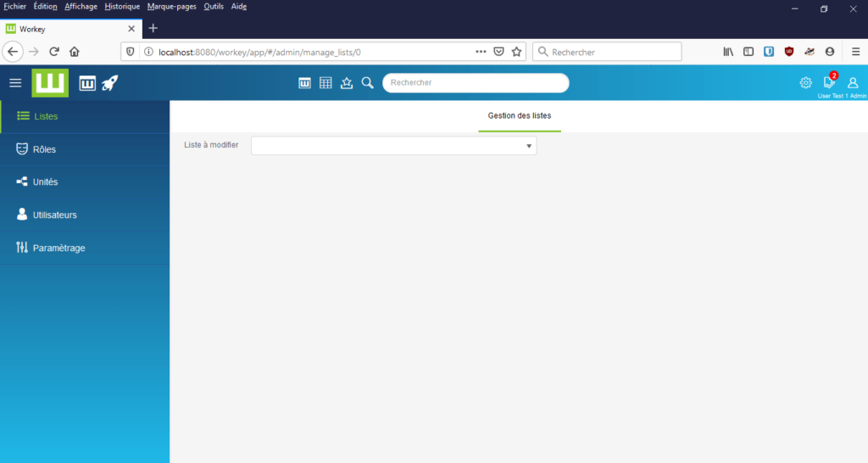This screenshot has height=463, width=868.
Task: Open the User Test 1 Admin profile
Action: tap(853, 82)
